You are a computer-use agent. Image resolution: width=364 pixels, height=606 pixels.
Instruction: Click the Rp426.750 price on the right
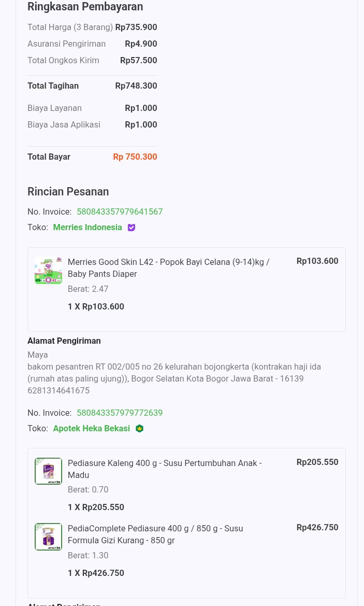point(317,527)
